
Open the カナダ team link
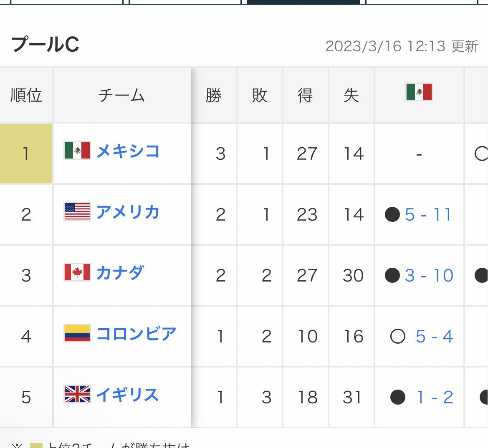(120, 273)
